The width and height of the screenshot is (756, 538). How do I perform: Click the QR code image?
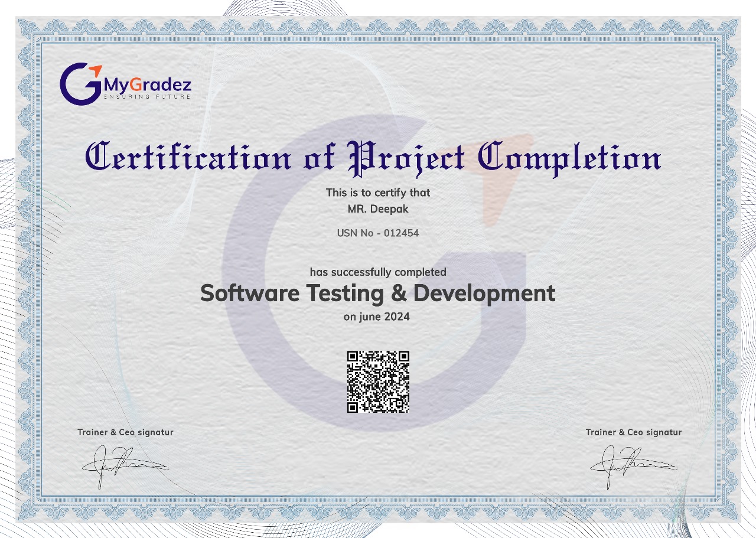[x=378, y=382]
